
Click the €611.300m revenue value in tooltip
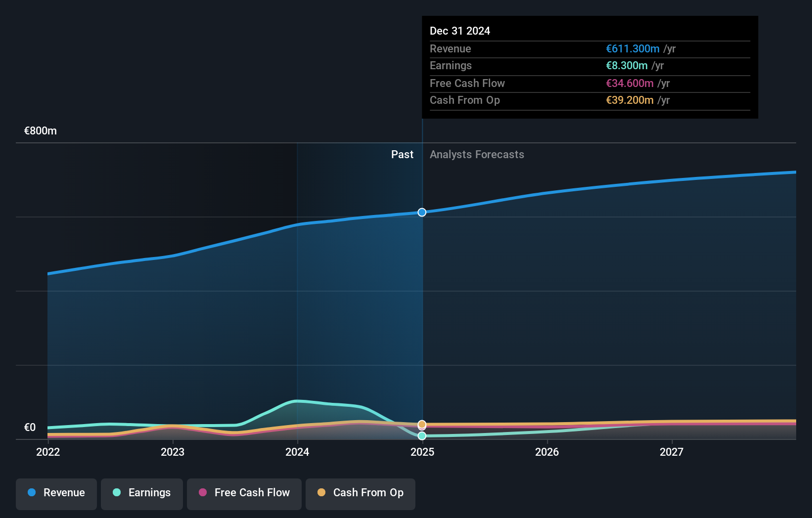tap(633, 49)
